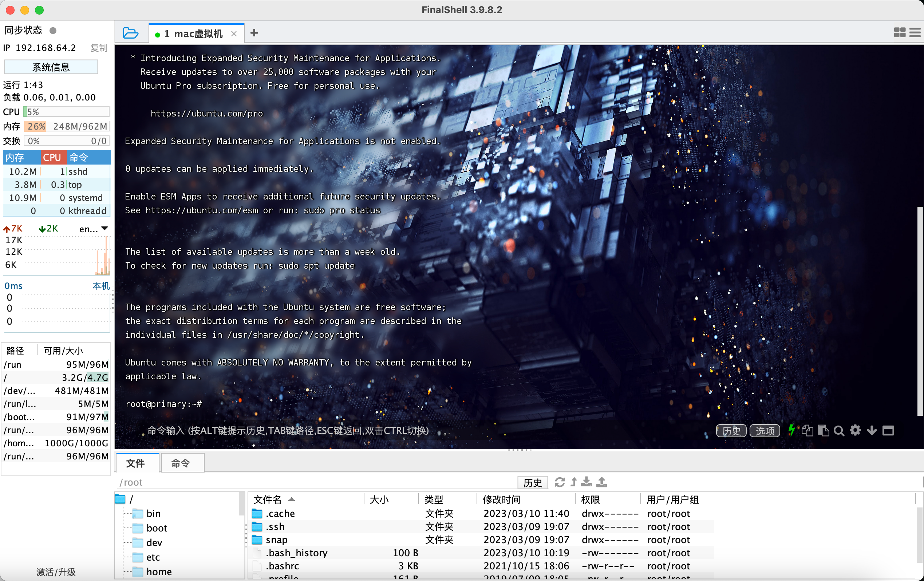The width and height of the screenshot is (924, 581).
Task: Add a new tab with the plus icon
Action: (x=254, y=33)
